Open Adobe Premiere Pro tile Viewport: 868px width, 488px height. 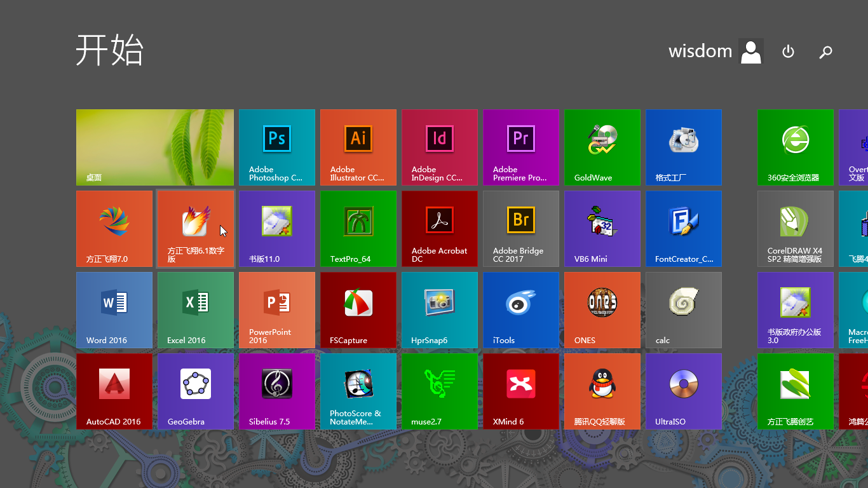pos(521,147)
